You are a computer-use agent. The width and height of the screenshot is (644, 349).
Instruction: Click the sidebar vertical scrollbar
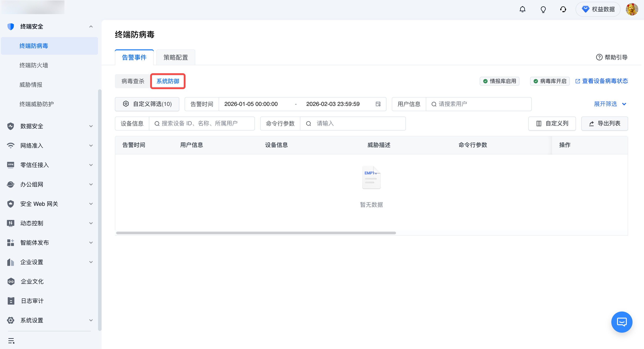[x=100, y=210]
